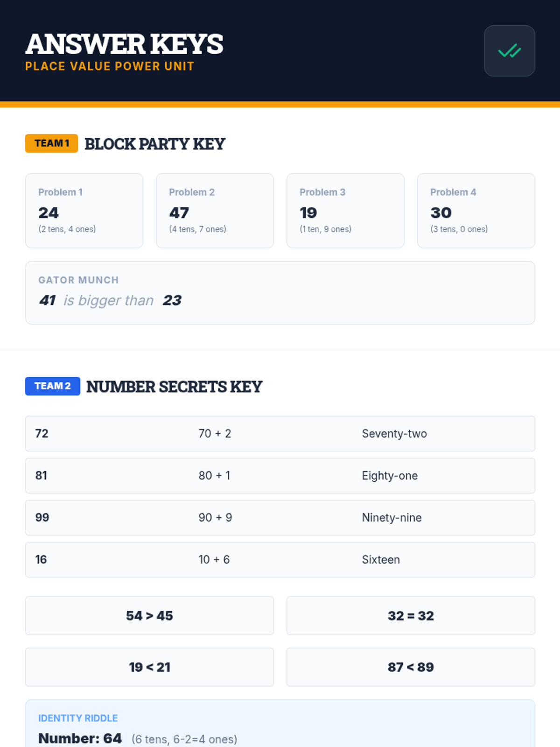The image size is (560, 747).
Task: Click the 32 = 32 comparison box
Action: 411,616
